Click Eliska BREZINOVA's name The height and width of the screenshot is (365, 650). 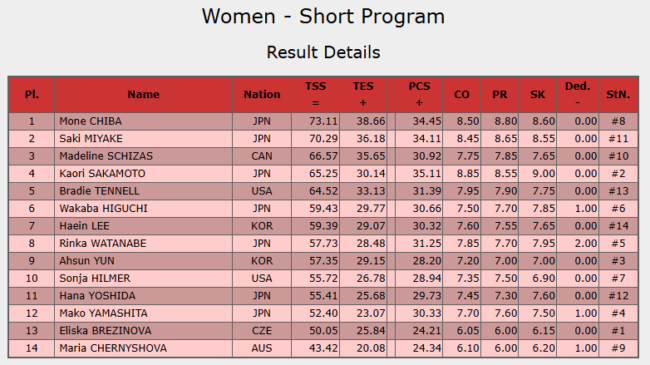pos(105,331)
